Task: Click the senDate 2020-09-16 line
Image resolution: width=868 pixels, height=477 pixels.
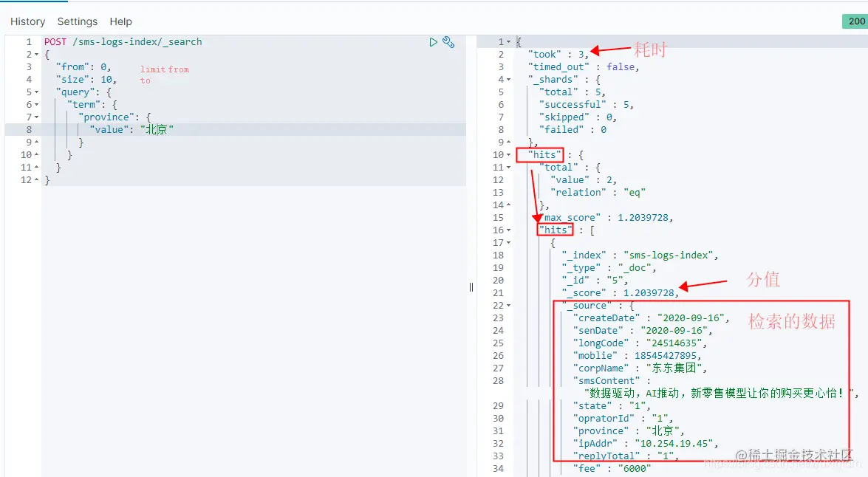Action: point(643,331)
